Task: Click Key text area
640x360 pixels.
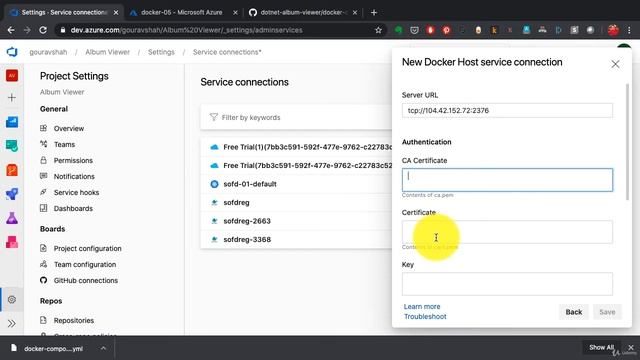Action: click(507, 284)
